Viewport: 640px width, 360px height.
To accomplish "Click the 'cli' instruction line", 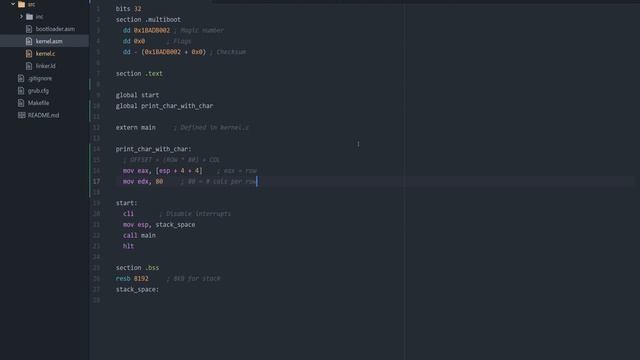I will pyautogui.click(x=128, y=213).
